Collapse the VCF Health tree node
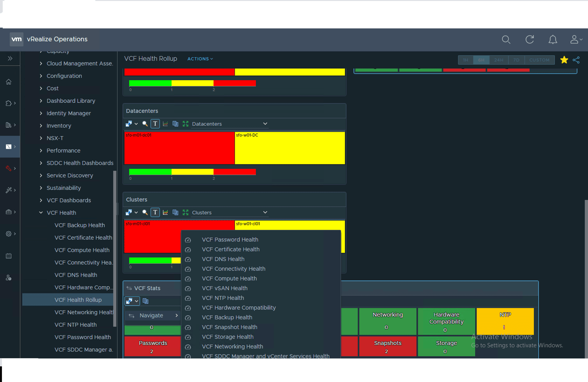This screenshot has width=588, height=382. (x=41, y=213)
